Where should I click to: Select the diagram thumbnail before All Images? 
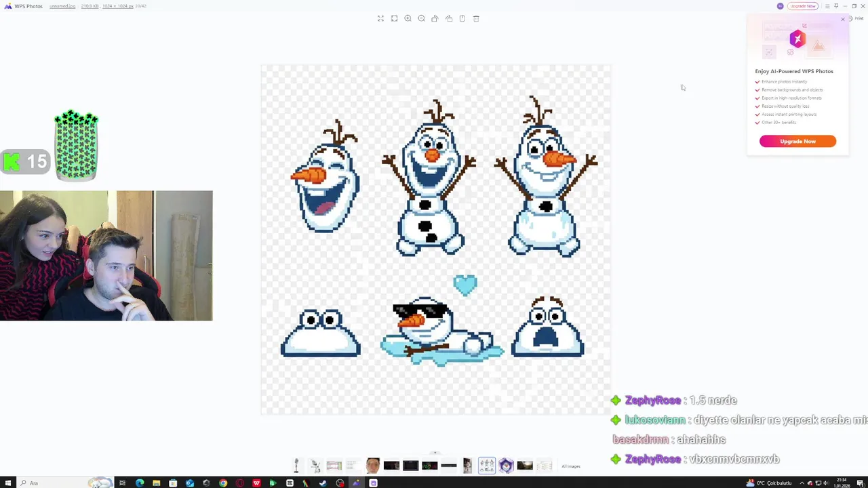click(x=544, y=466)
